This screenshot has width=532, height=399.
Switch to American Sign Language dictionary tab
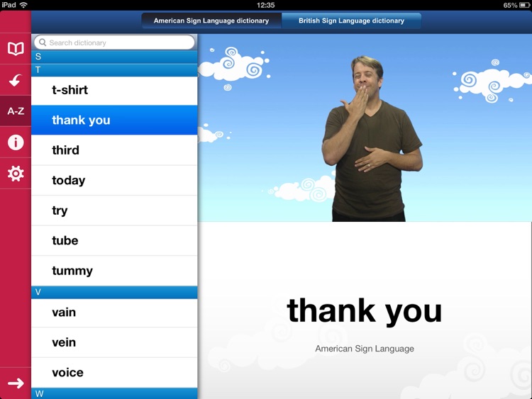pos(211,21)
